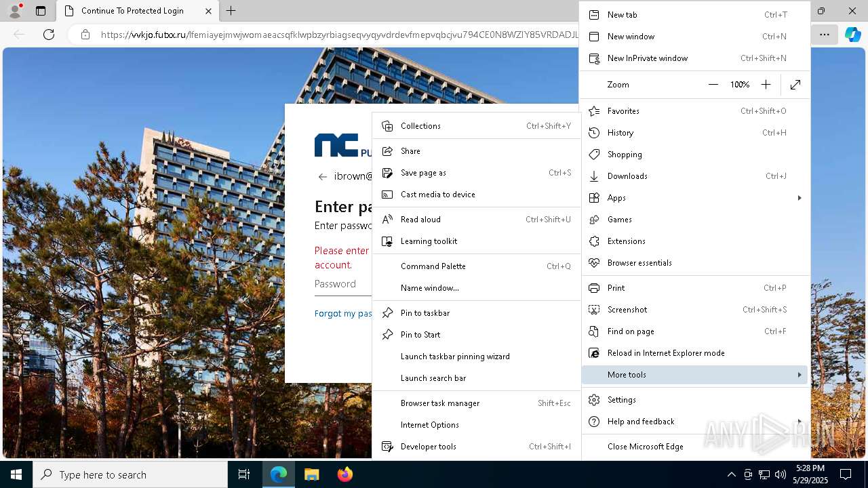Viewport: 868px width, 488px height.
Task: Open Games menu entry
Action: click(696, 220)
